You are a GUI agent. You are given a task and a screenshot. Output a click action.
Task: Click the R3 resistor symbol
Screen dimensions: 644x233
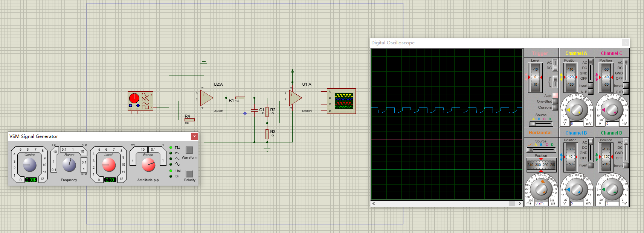click(267, 134)
